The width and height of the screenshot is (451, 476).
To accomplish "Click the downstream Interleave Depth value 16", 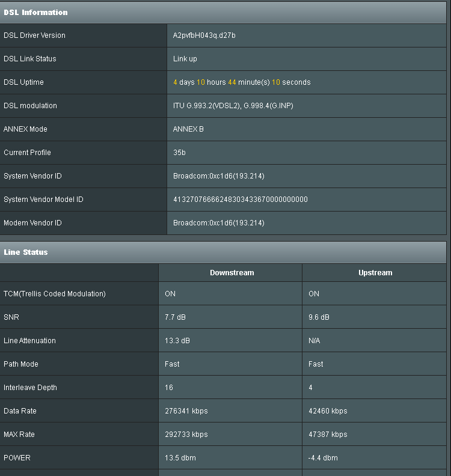I will (x=169, y=388).
